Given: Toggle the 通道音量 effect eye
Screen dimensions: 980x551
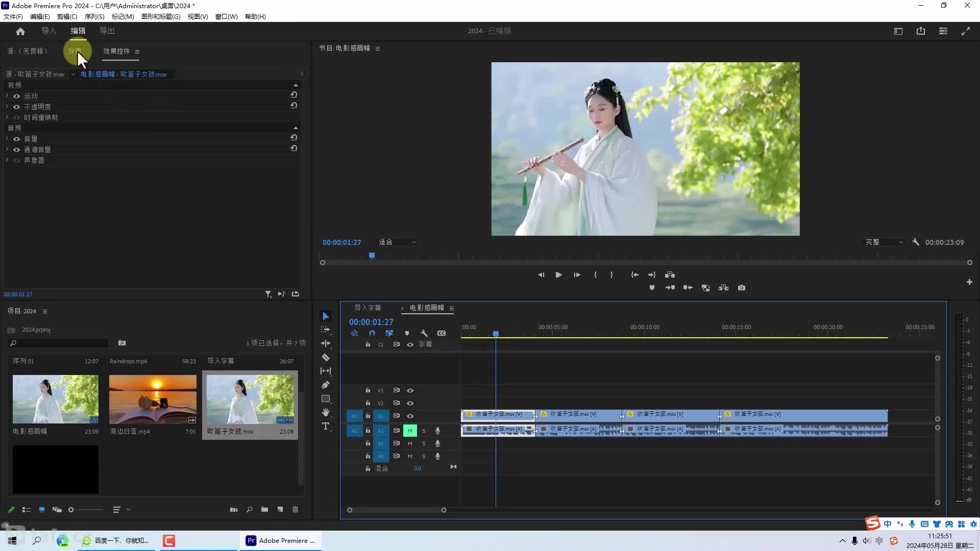Looking at the screenshot, I should [17, 149].
